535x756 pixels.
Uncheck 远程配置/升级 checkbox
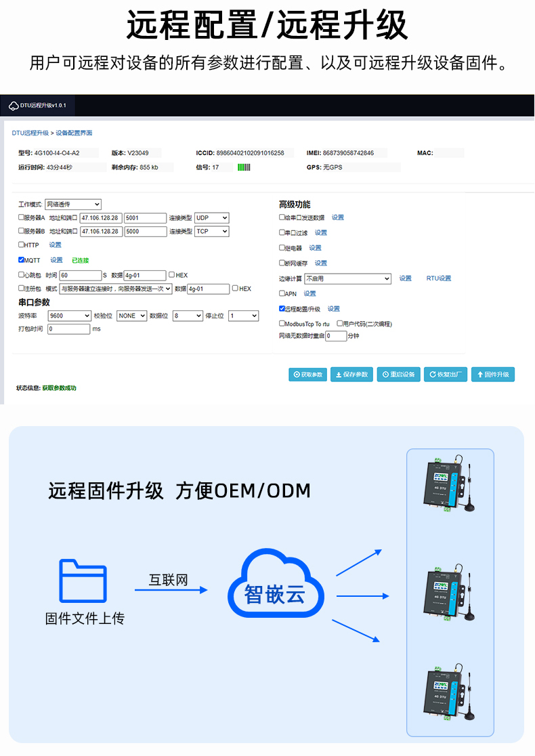(282, 309)
